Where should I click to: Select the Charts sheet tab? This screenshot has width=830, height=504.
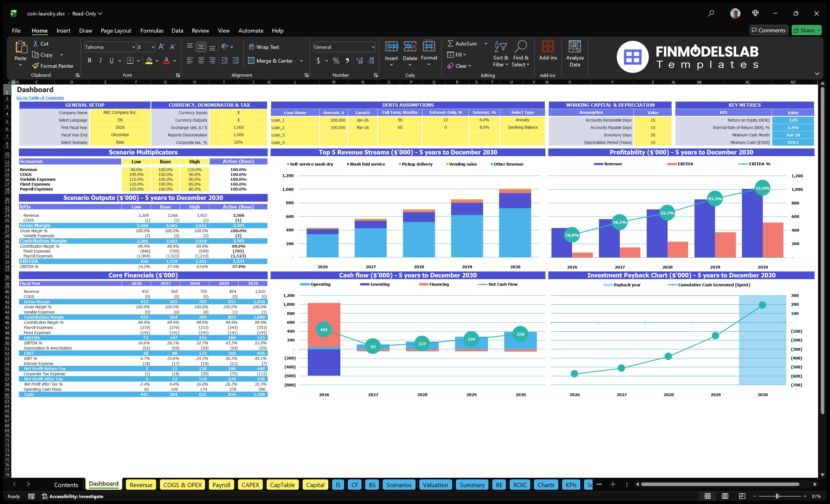[x=546, y=485]
